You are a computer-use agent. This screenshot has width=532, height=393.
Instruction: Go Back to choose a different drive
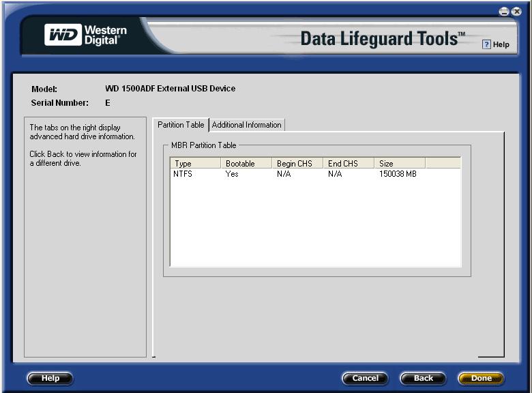tap(423, 379)
